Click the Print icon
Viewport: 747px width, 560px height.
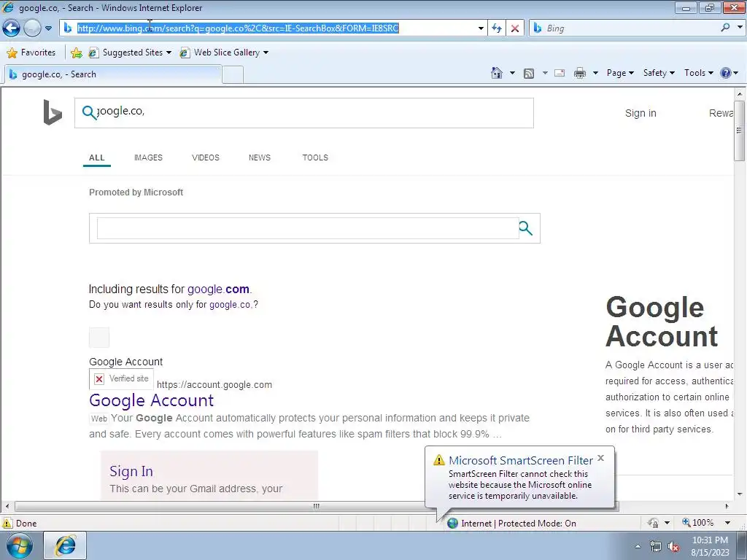coord(580,73)
